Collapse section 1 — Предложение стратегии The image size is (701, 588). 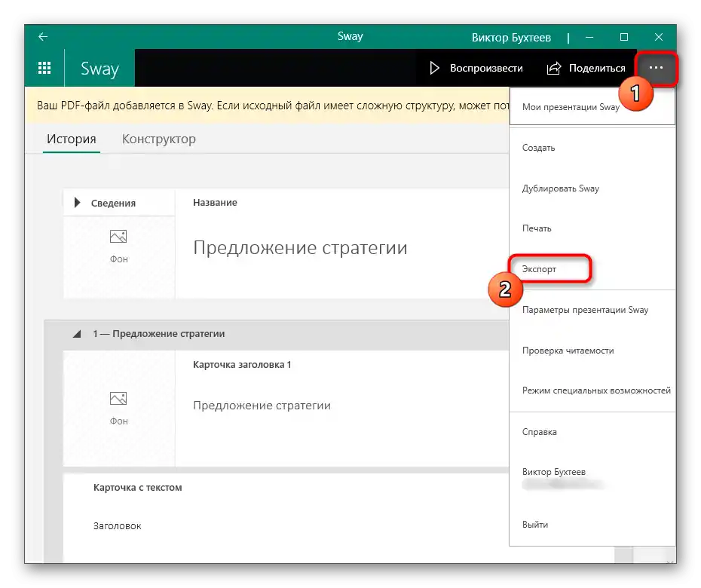pos(77,334)
